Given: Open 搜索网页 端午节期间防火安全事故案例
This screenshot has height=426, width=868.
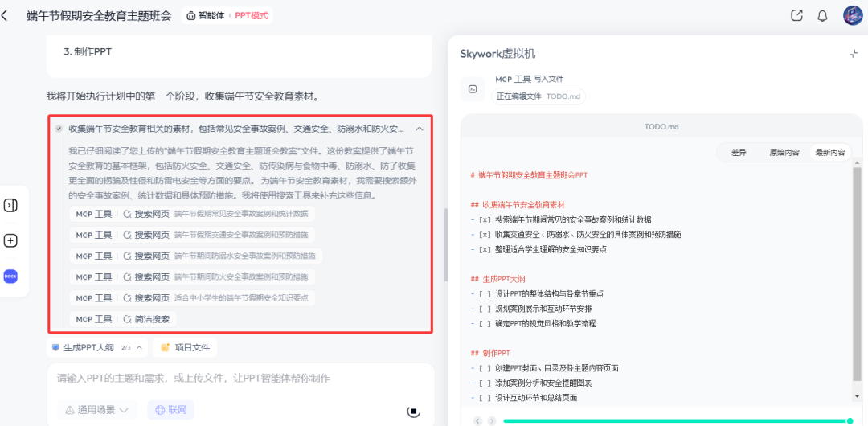Looking at the screenshot, I should coord(192,277).
